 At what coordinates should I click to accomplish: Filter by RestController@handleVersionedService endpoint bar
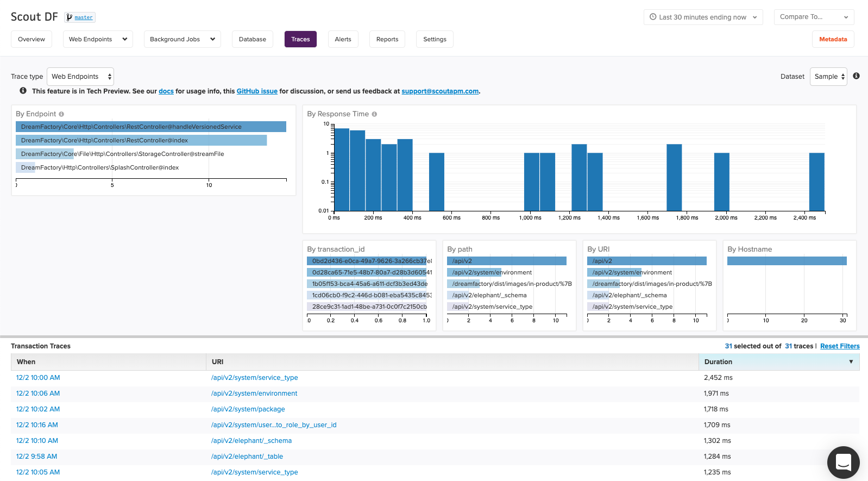[151, 127]
